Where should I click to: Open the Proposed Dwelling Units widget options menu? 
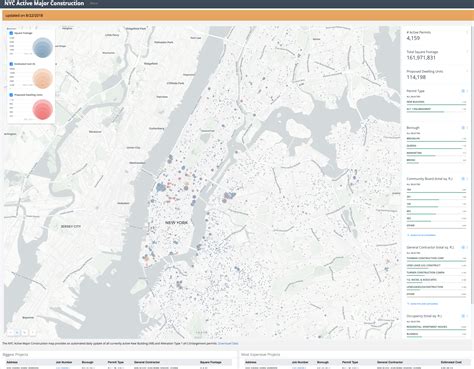467,71
